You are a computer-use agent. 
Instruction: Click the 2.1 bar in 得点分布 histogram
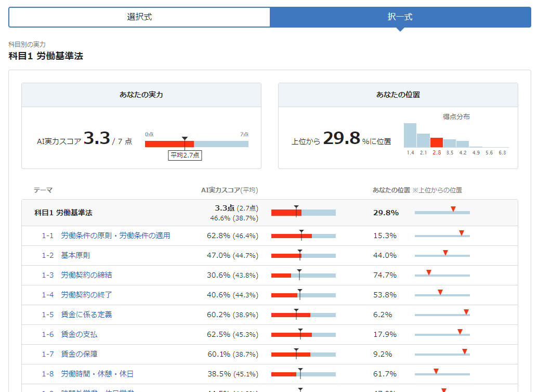424,140
